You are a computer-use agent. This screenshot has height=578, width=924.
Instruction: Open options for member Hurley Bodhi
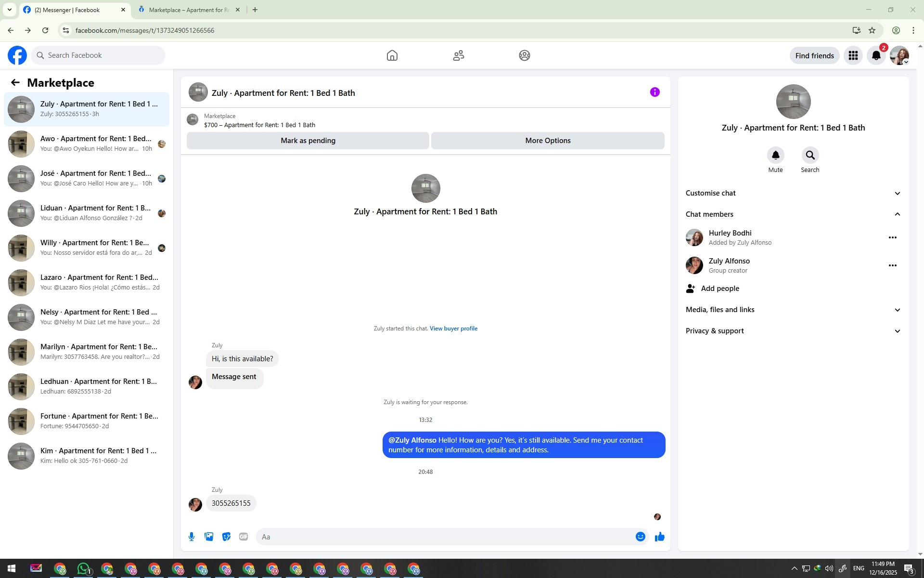893,237
